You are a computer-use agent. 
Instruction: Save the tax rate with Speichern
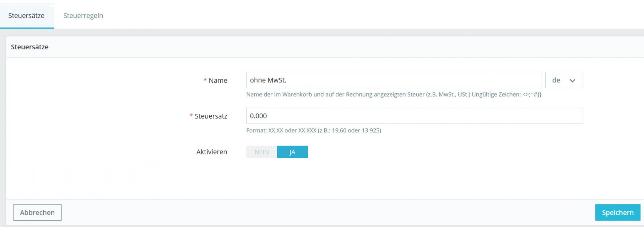(x=618, y=213)
